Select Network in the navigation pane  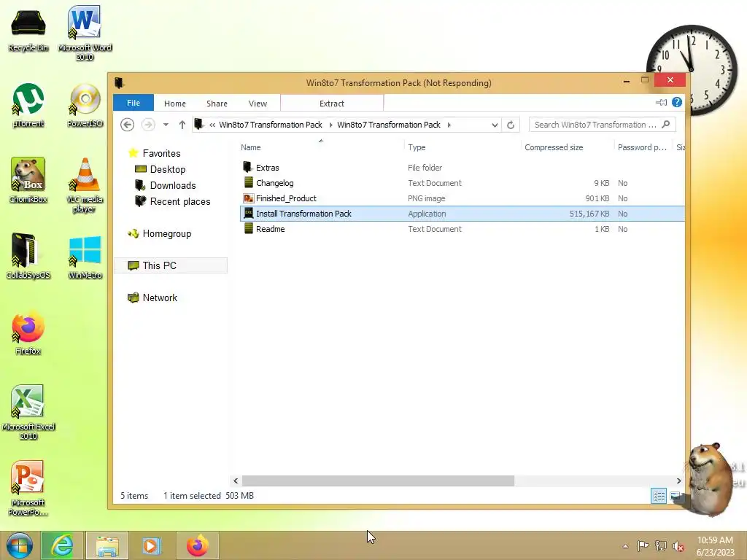point(160,297)
